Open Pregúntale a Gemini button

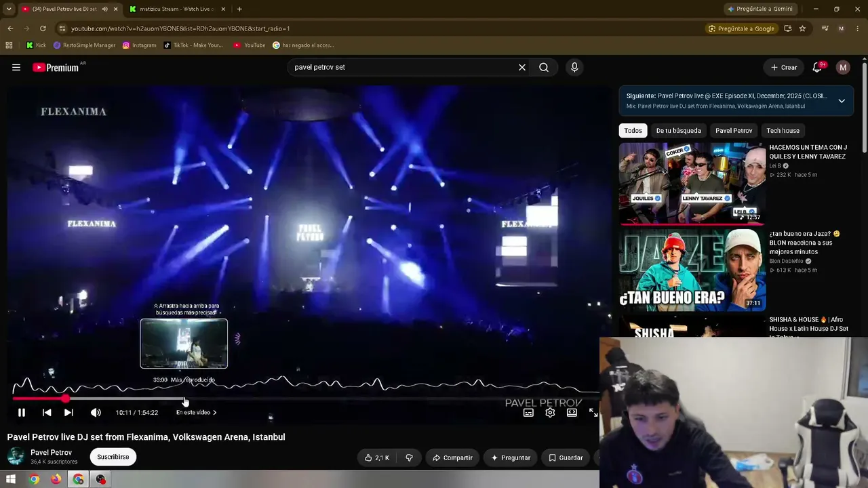(x=759, y=9)
